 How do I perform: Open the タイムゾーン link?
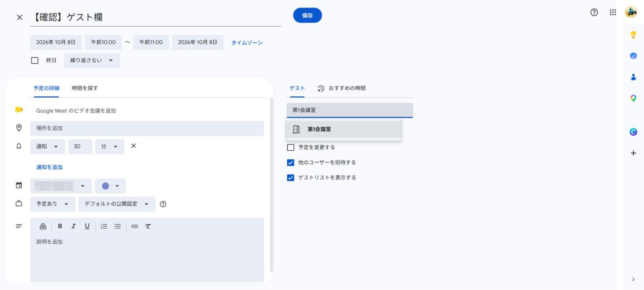pos(247,43)
